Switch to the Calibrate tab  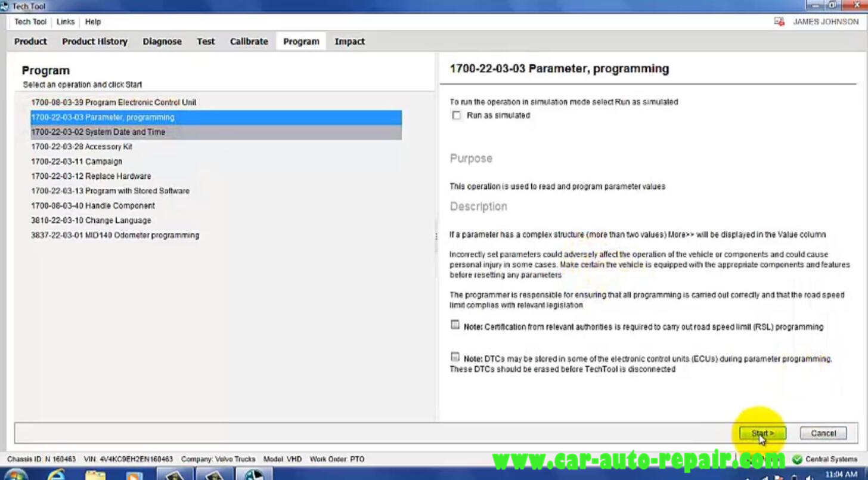[249, 41]
